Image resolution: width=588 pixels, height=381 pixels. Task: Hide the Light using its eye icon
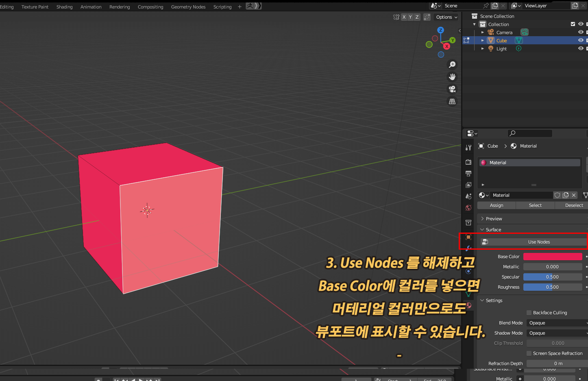[581, 48]
